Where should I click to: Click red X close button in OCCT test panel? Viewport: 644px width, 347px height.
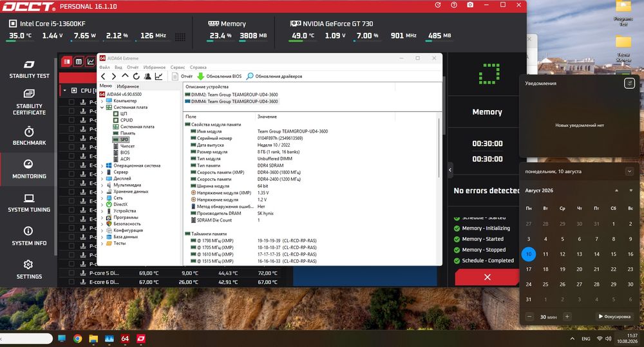click(487, 277)
